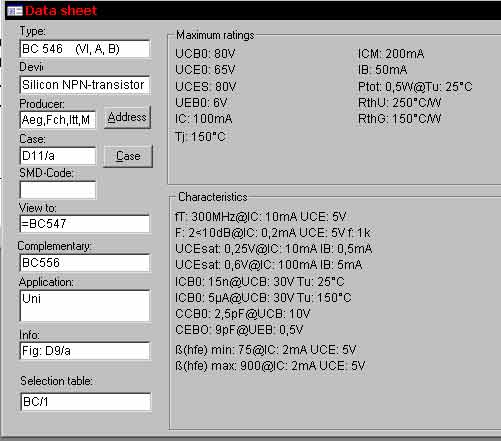Click the UEB0: 6V rating
Viewport: 501px width, 441px height.
pyautogui.click(x=201, y=103)
